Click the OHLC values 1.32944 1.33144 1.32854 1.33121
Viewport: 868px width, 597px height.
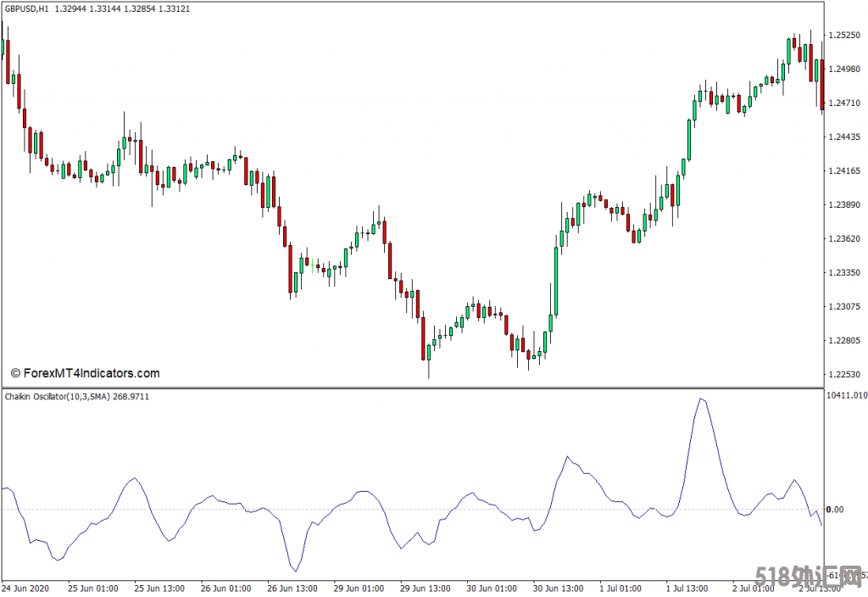point(122,8)
